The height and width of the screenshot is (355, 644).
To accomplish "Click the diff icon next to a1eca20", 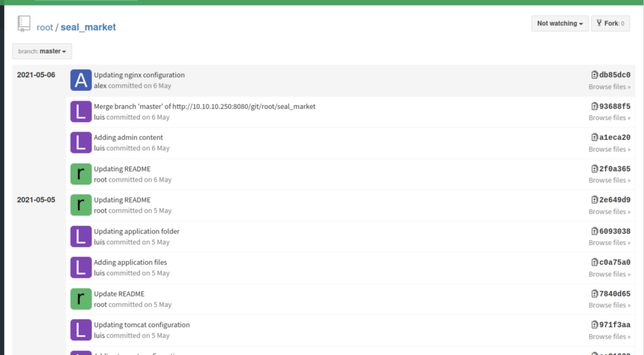I will (594, 137).
